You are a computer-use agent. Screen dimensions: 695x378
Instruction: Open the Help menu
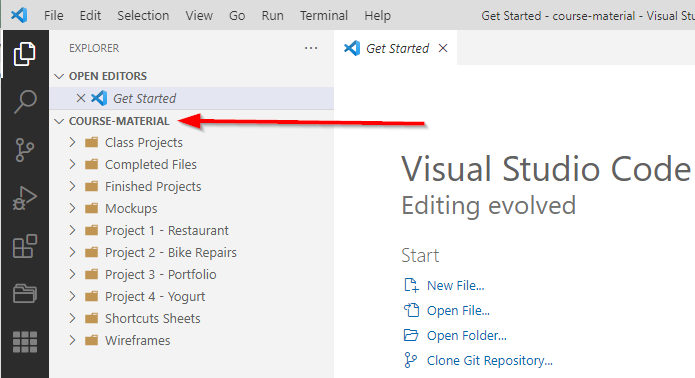point(378,16)
